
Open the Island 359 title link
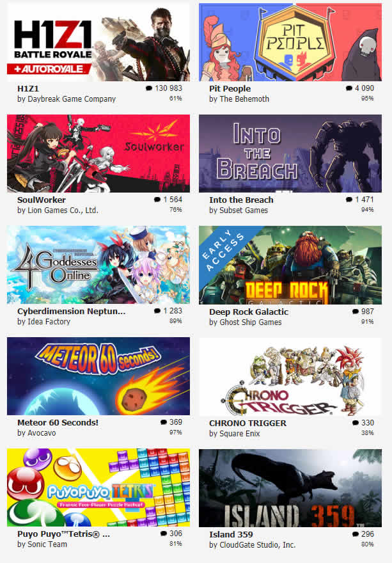(x=231, y=535)
